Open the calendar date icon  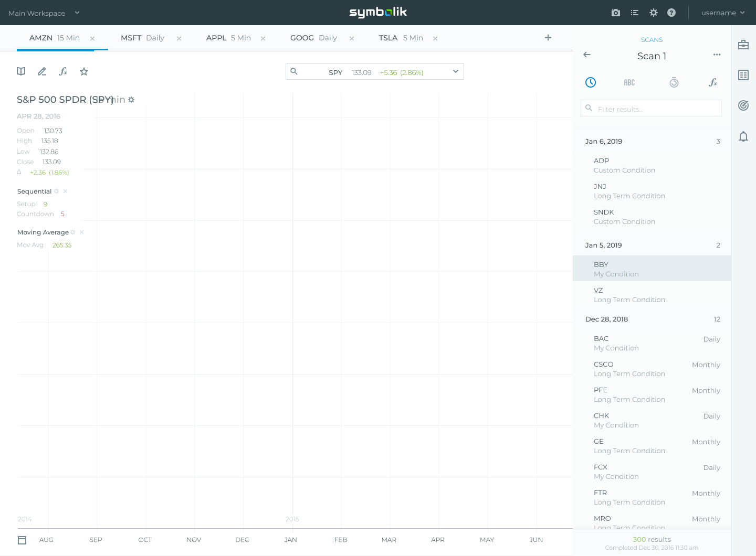pyautogui.click(x=22, y=540)
